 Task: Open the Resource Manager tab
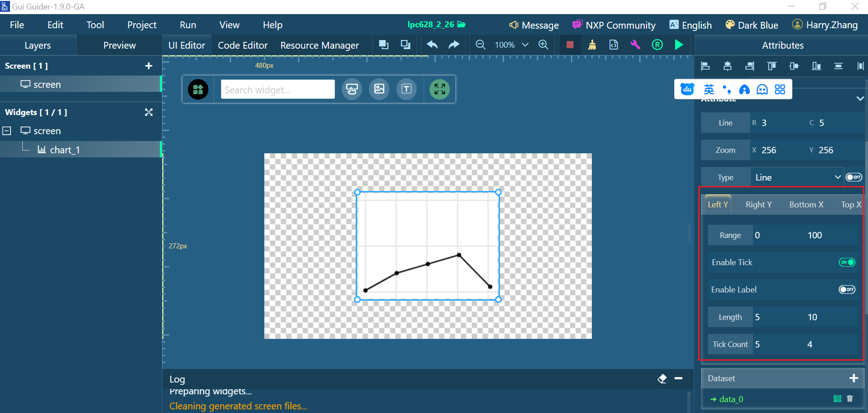[320, 45]
